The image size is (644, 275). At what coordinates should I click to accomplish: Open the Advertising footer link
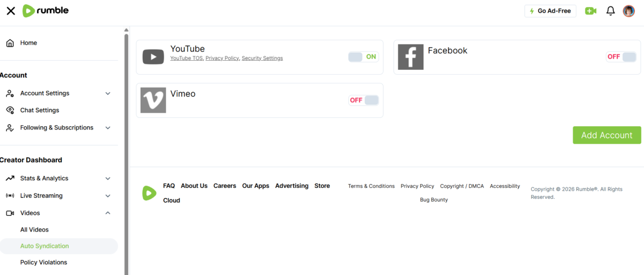[x=292, y=186]
